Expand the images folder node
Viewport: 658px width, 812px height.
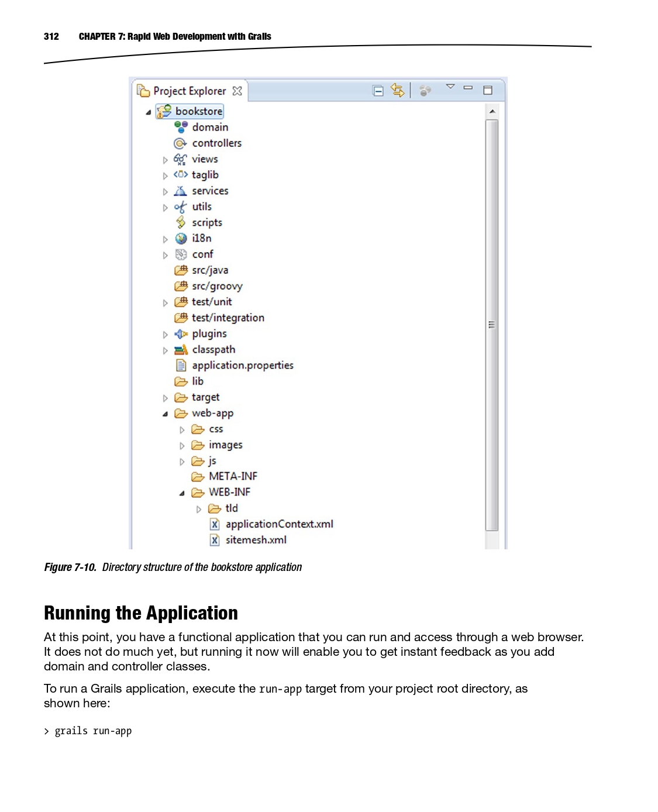point(182,446)
